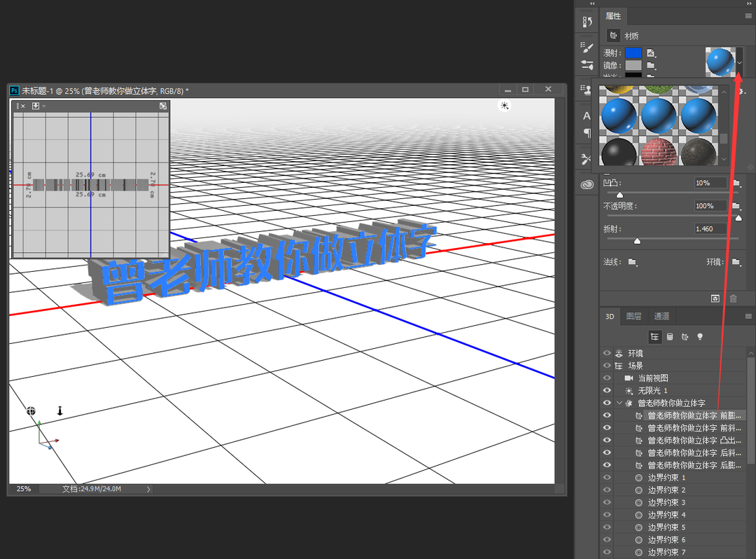756x559 pixels.
Task: Click the 折射 refraction slider handle
Action: tap(637, 241)
